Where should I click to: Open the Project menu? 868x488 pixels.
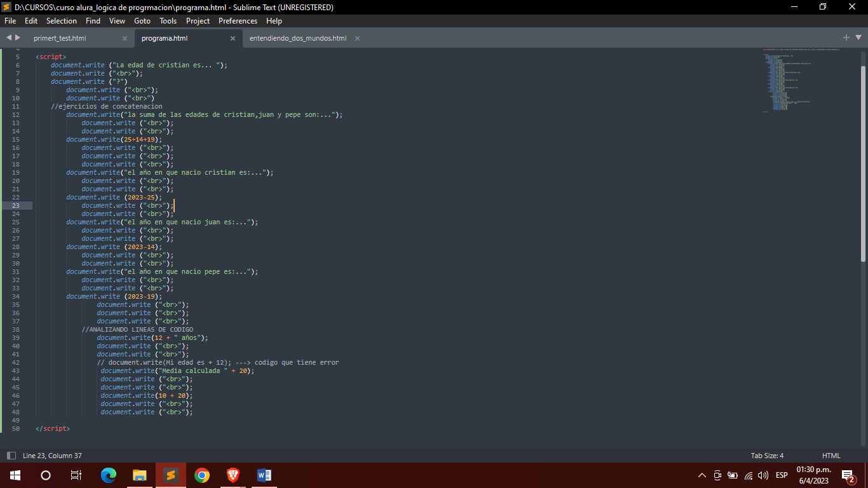(198, 21)
